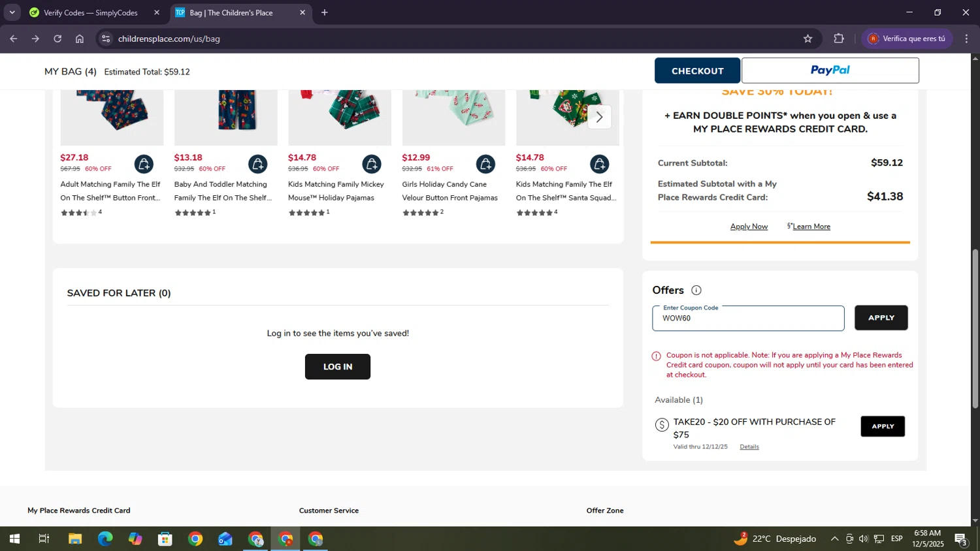Apply the TAKE20 available offer
980x551 pixels.
pyautogui.click(x=883, y=426)
